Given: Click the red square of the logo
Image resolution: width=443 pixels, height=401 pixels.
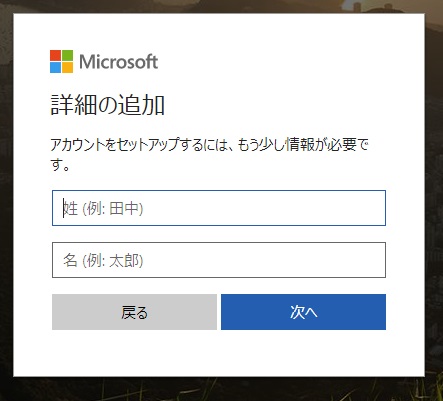Looking at the screenshot, I should pyautogui.click(x=55, y=55).
